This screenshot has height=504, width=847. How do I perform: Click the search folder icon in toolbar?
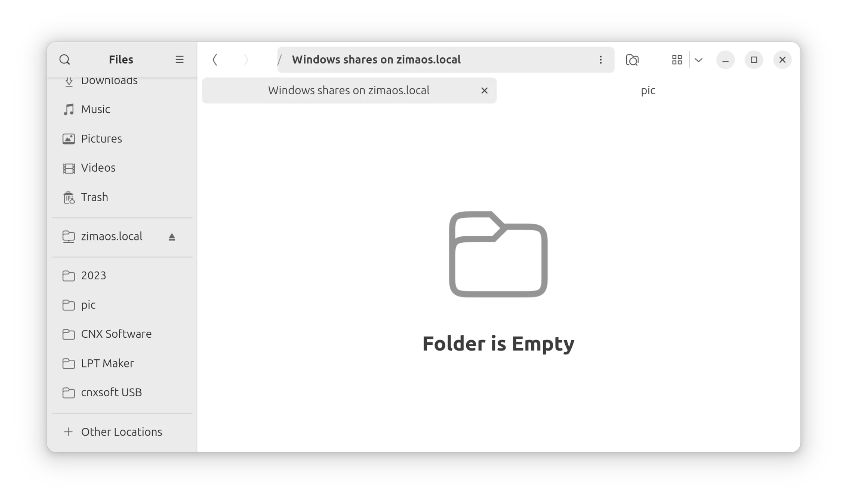pyautogui.click(x=632, y=60)
